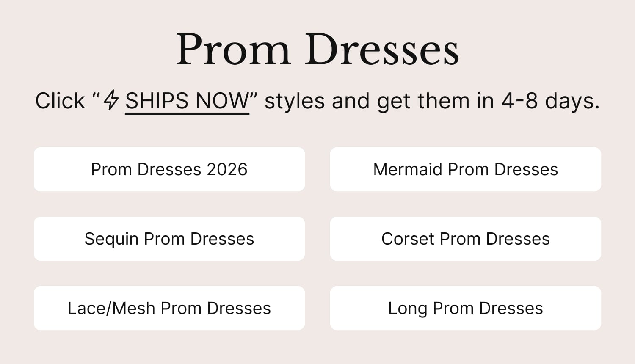Click the word "Long" in its button
635x364 pixels.
click(407, 309)
